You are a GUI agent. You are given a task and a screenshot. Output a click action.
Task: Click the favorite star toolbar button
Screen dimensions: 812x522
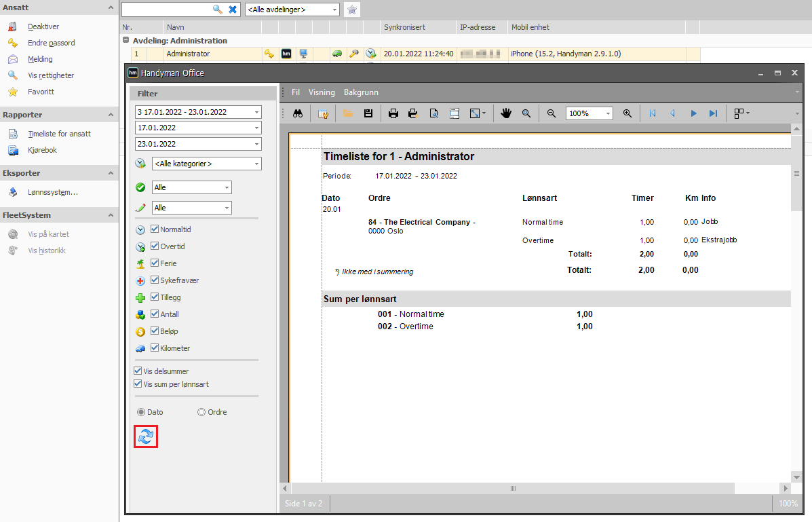(x=351, y=10)
